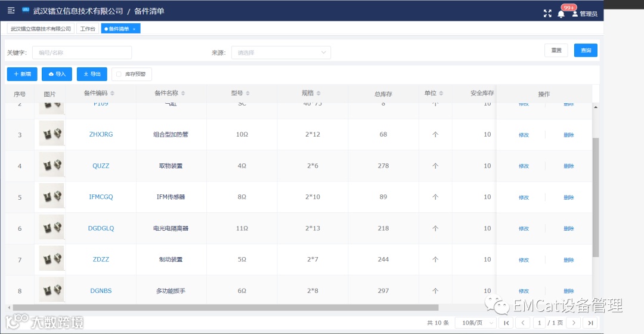Click the 新增 add button

click(x=22, y=74)
